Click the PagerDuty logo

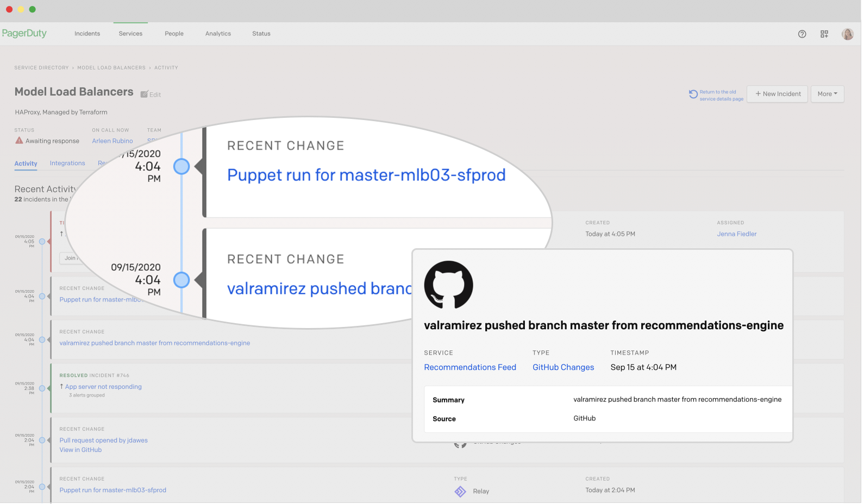click(24, 33)
